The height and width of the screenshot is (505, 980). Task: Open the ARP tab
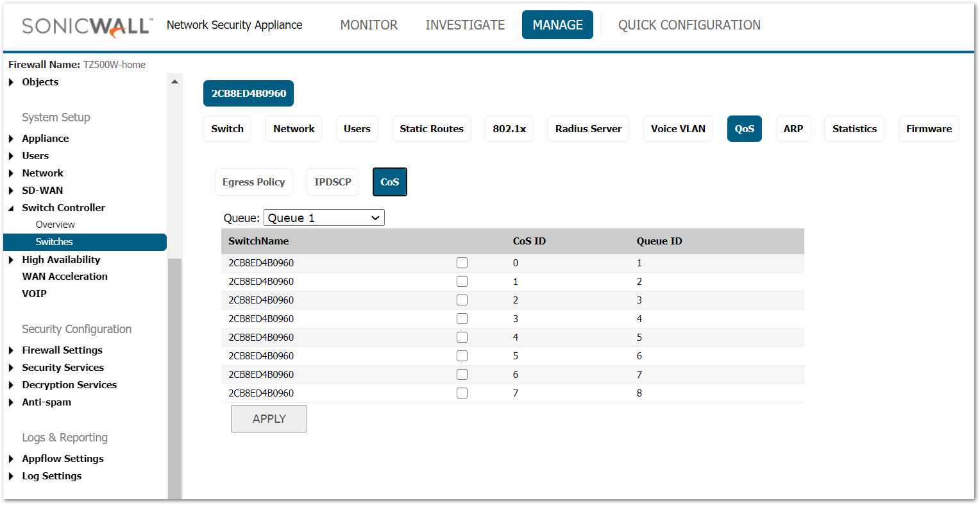[793, 128]
